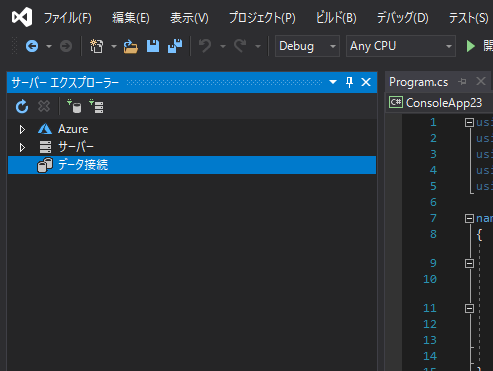Image resolution: width=493 pixels, height=371 pixels.
Task: Collapse the code block at line 9
Action: click(x=469, y=263)
